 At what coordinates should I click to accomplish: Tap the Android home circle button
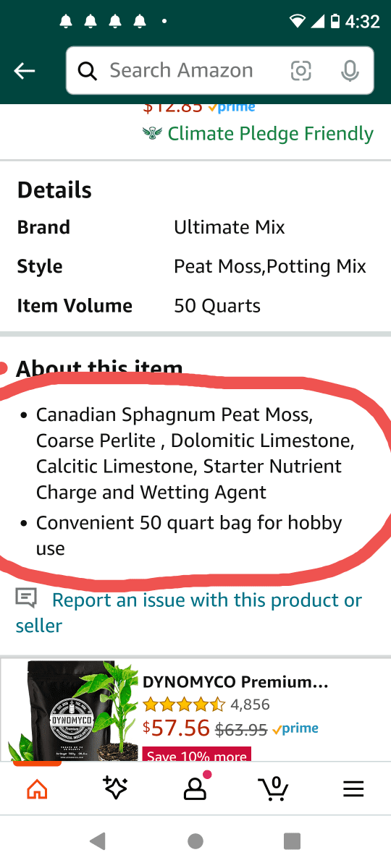coord(195,841)
